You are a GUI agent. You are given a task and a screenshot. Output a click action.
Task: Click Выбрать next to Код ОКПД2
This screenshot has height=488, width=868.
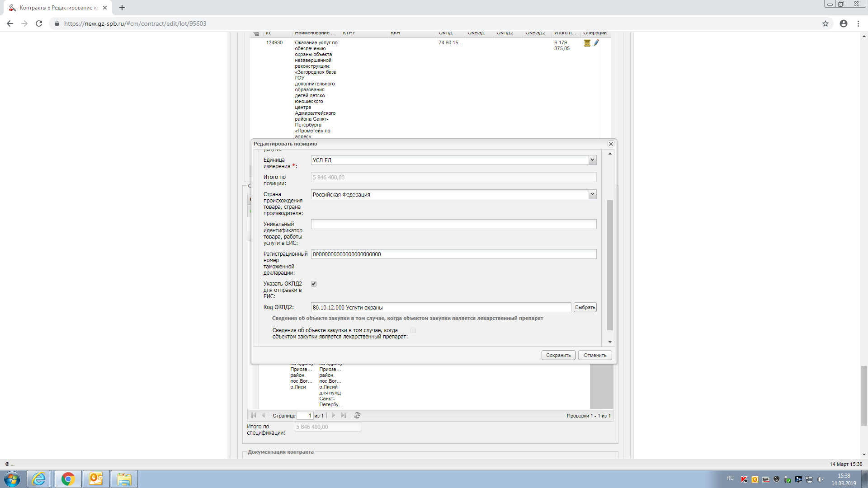point(585,307)
